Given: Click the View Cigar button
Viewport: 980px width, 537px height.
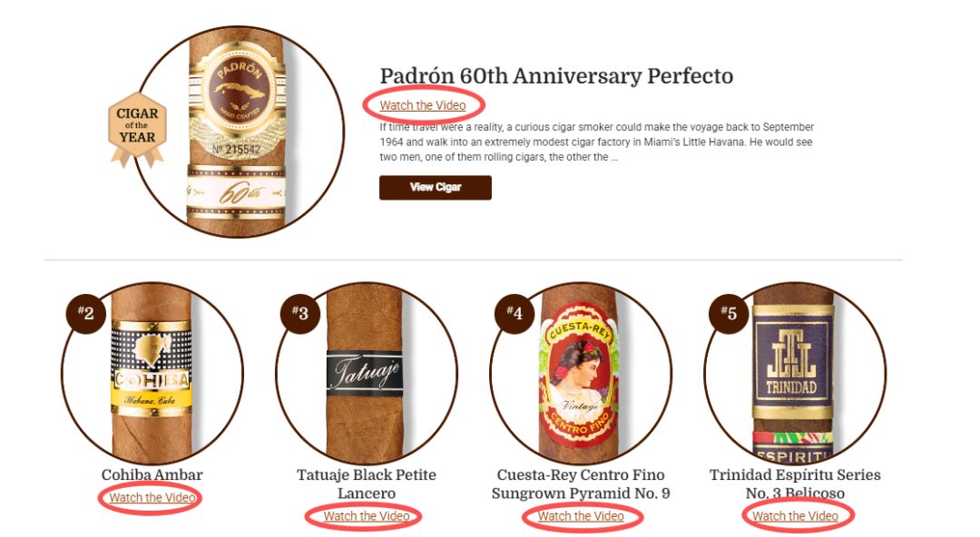Looking at the screenshot, I should point(435,188).
